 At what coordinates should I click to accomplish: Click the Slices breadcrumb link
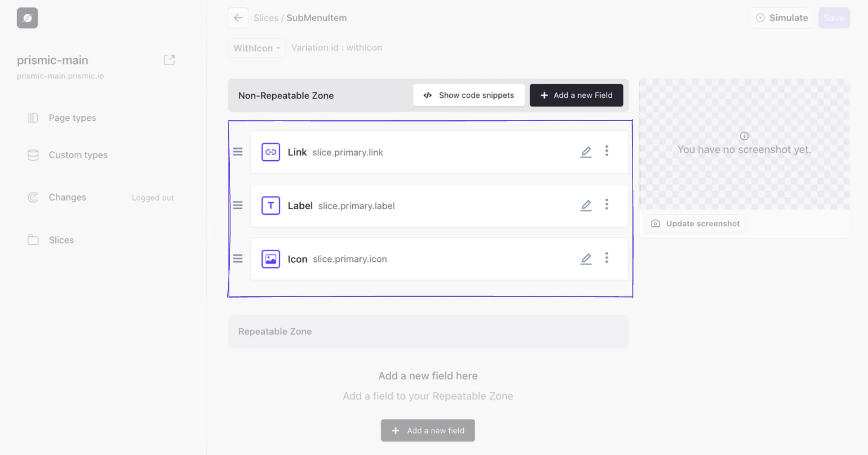tap(266, 18)
